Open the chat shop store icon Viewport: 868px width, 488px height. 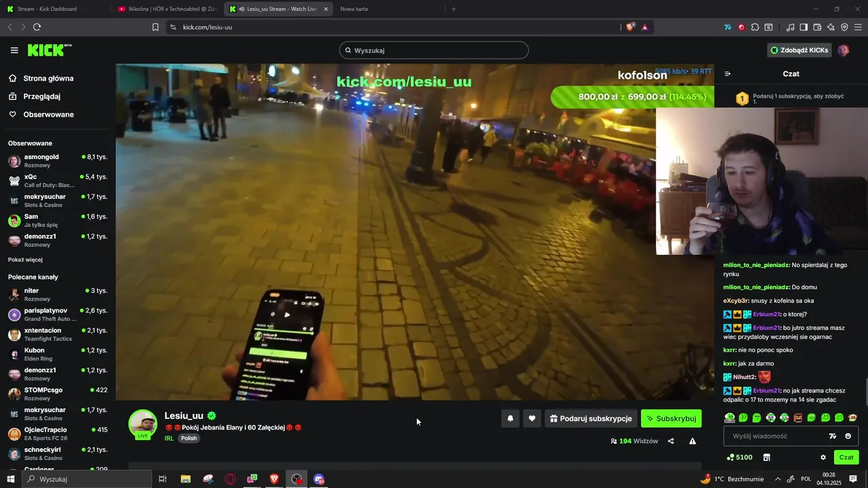pyautogui.click(x=766, y=457)
